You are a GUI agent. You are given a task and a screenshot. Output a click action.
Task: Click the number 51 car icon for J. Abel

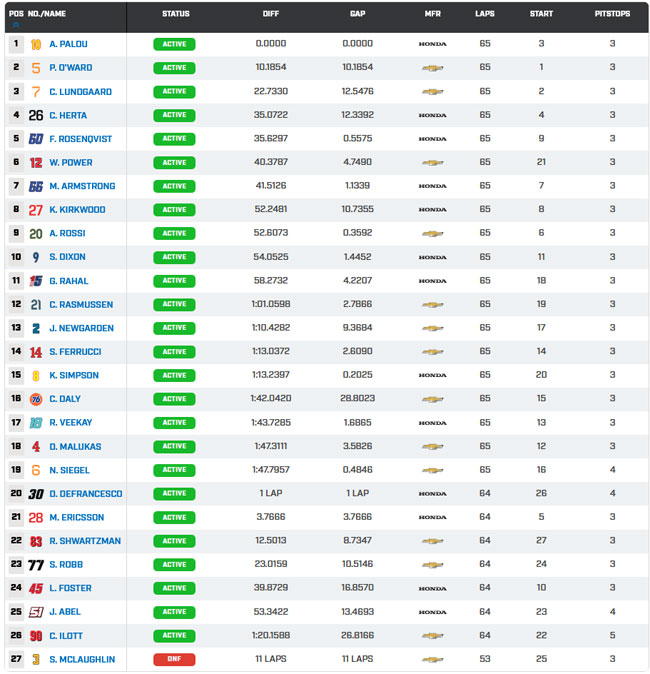click(x=36, y=612)
